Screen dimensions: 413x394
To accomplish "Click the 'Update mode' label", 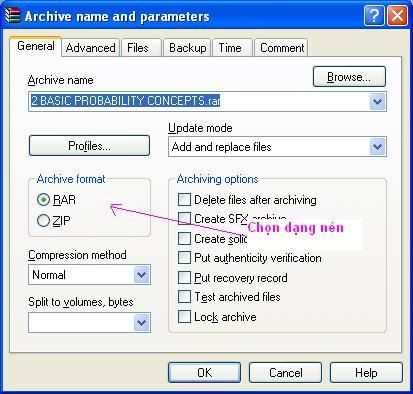I will (x=200, y=128).
